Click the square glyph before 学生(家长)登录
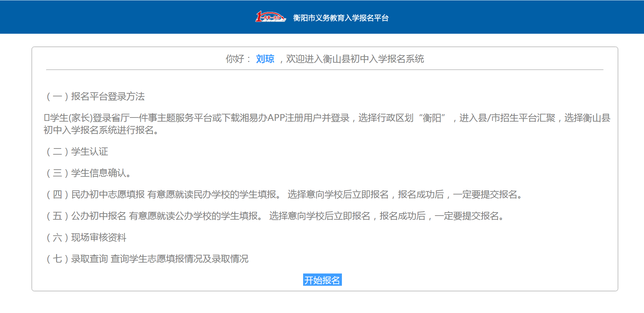Image resolution: width=644 pixels, height=313 pixels. click(47, 118)
